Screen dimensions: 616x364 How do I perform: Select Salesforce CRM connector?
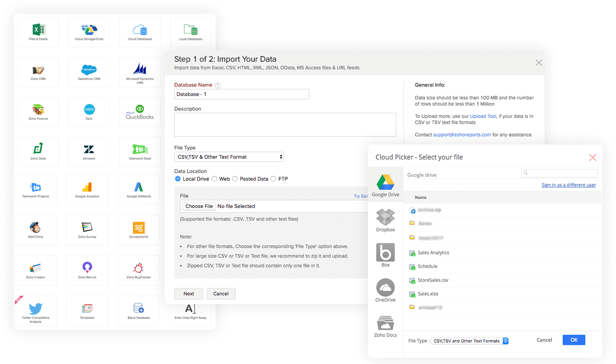(89, 72)
